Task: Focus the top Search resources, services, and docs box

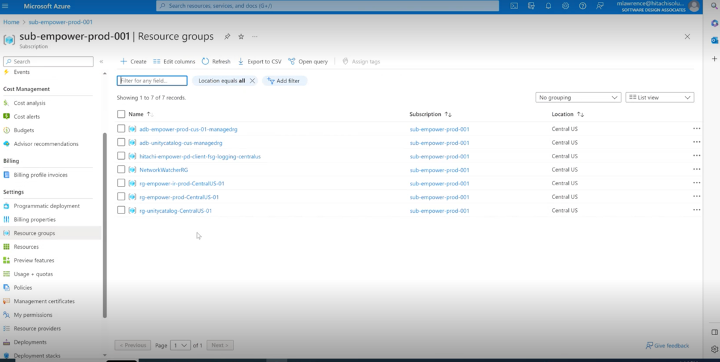Action: click(327, 6)
